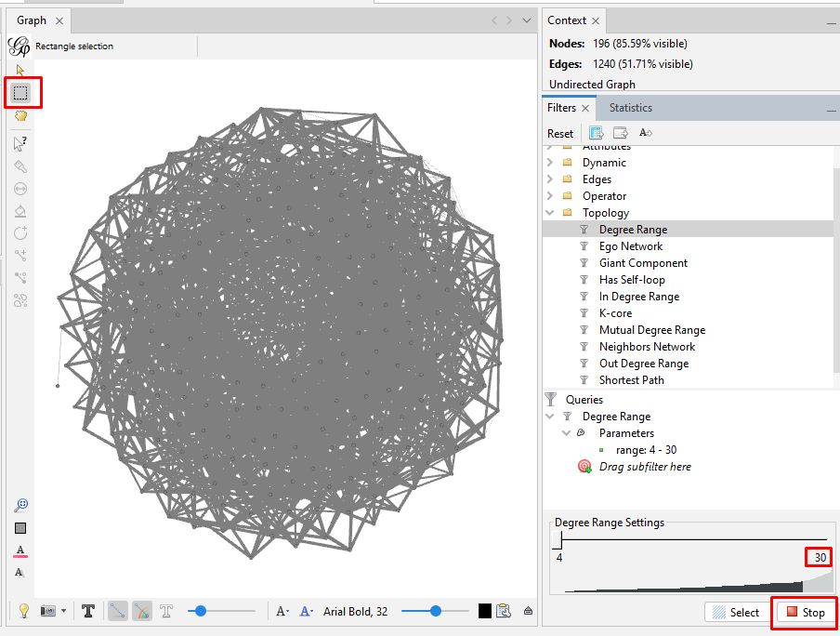840x636 pixels.
Task: Reset node colors with gray square icon
Action: click(x=20, y=528)
